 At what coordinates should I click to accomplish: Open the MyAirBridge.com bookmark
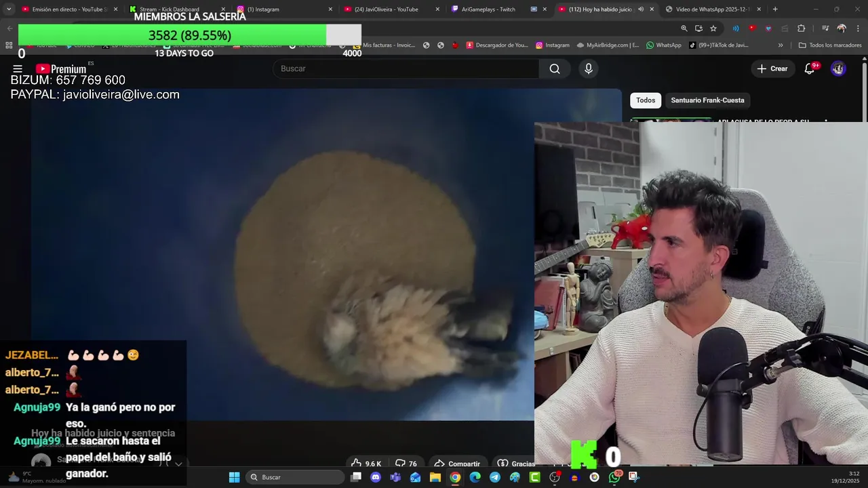point(608,45)
